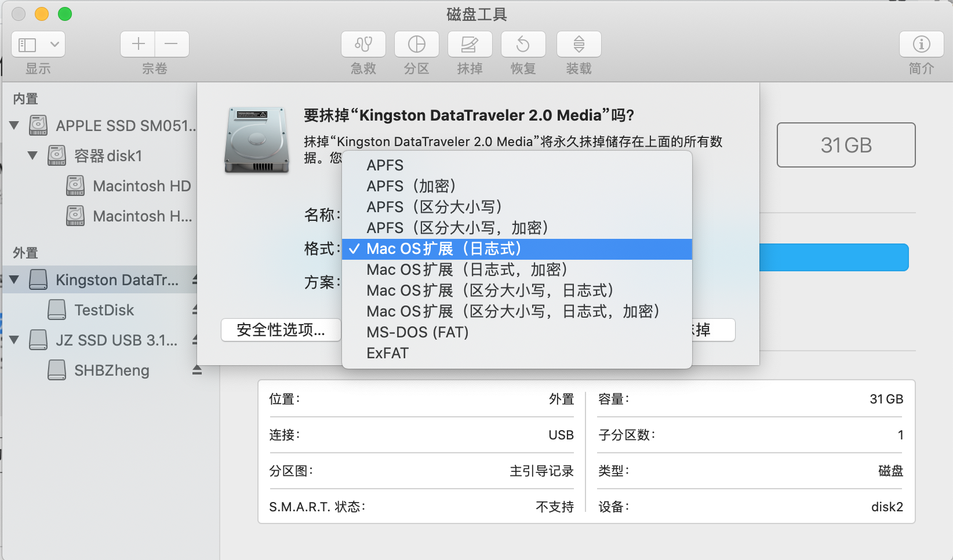953x560 pixels.
Task: Collapse the 容器 disk1 container
Action: 33,155
